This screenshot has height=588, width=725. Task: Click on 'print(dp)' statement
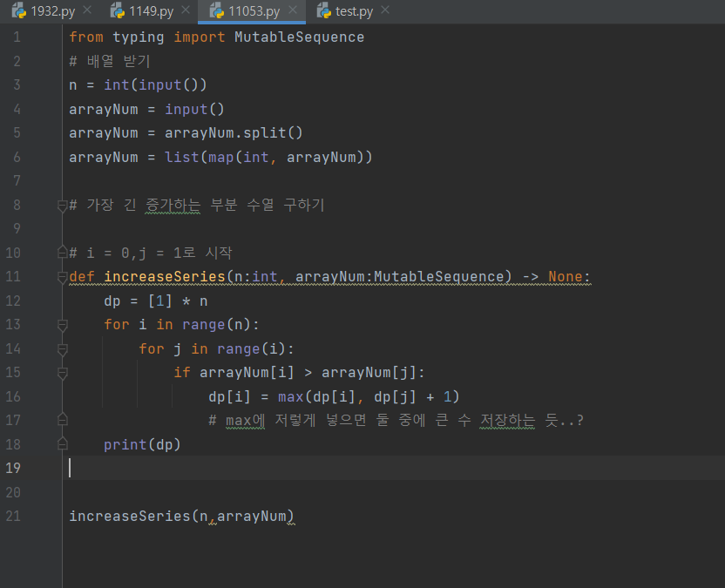pos(142,444)
